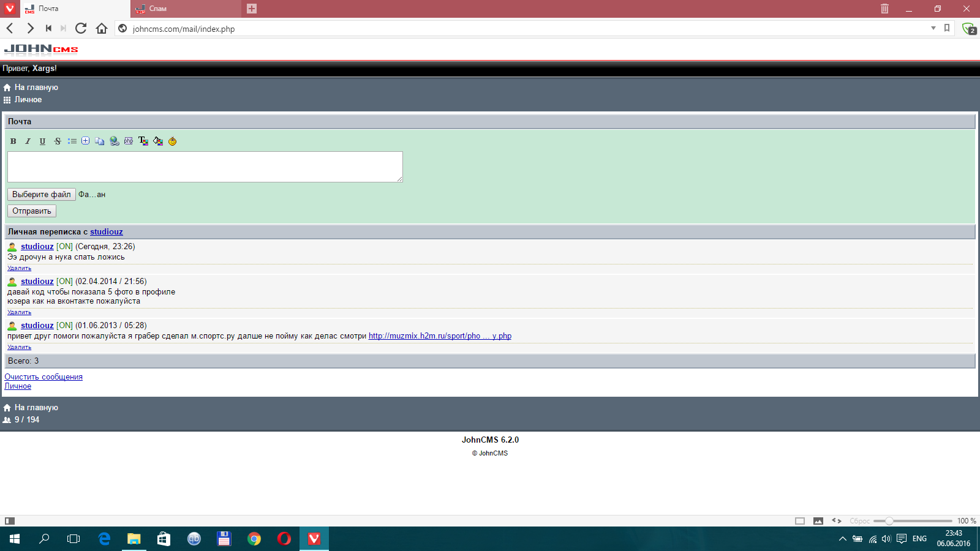Viewport: 980px width, 551px height.
Task: Show hidden system tray icons
Action: click(x=843, y=539)
